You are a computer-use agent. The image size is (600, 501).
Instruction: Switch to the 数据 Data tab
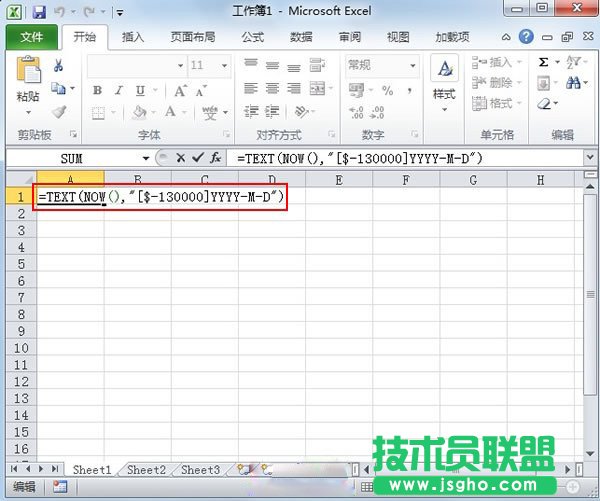point(301,37)
